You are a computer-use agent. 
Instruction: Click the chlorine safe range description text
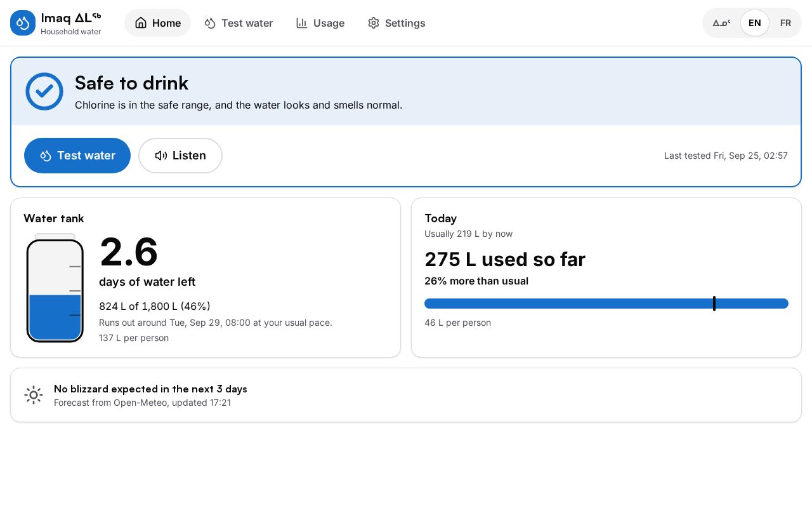(x=239, y=105)
